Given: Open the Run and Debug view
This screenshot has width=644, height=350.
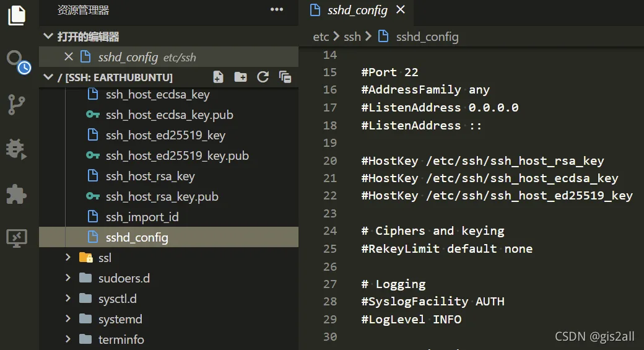Looking at the screenshot, I should point(17,149).
